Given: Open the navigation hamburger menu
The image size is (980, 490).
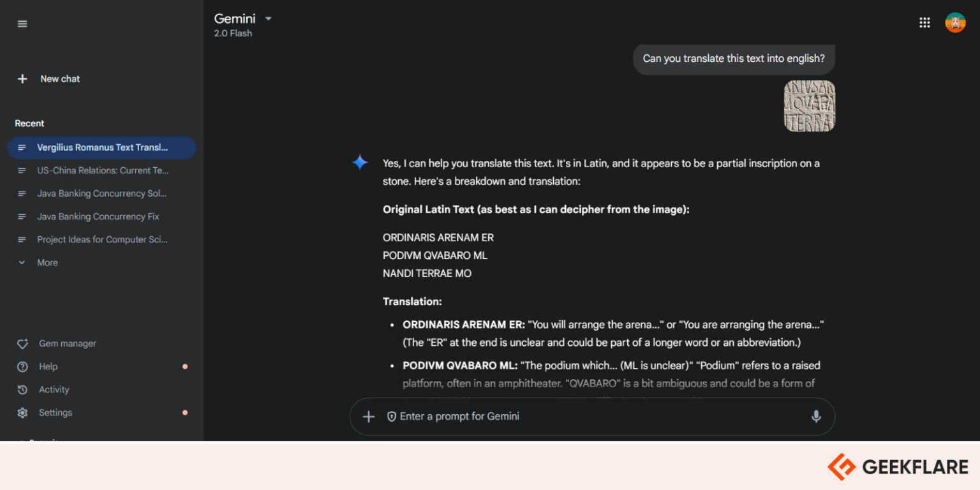Looking at the screenshot, I should click(22, 23).
